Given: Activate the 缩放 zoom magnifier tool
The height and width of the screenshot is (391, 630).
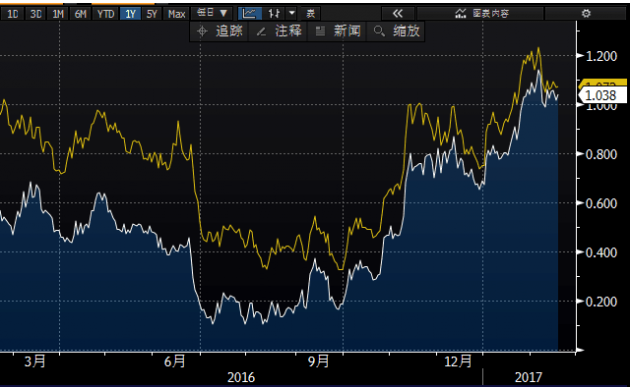Looking at the screenshot, I should click(396, 31).
